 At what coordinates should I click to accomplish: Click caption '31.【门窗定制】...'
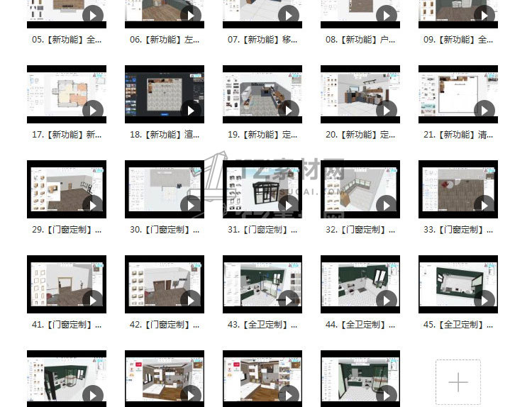click(x=262, y=230)
